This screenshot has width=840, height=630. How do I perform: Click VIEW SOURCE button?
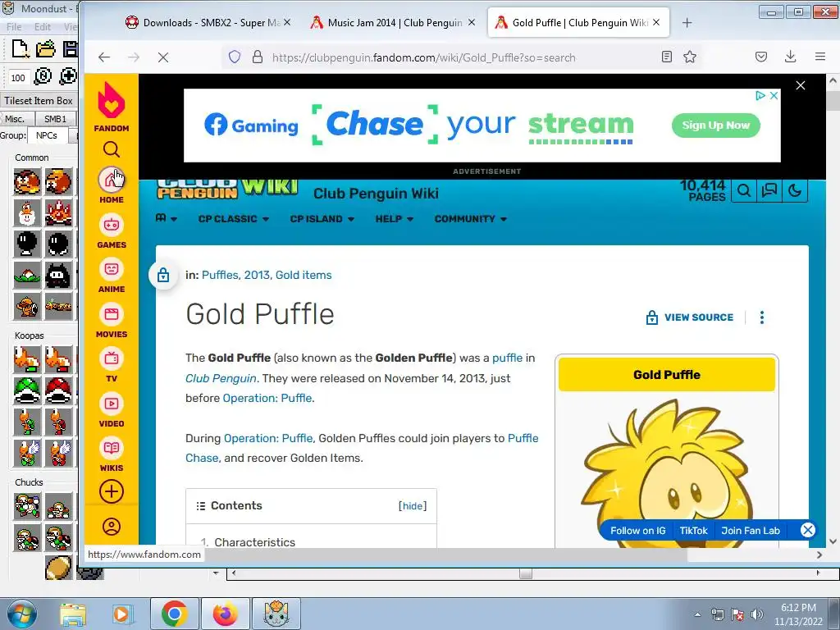tap(689, 317)
